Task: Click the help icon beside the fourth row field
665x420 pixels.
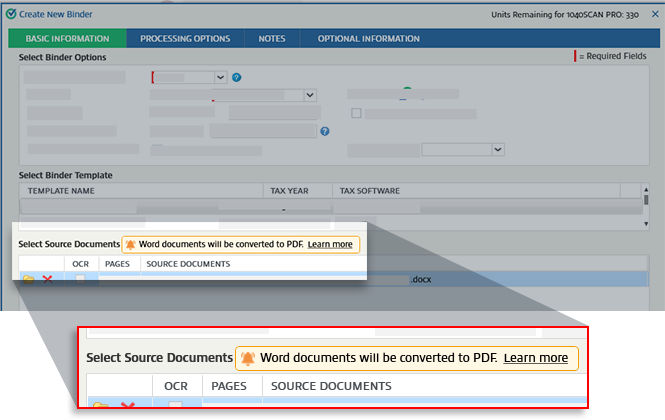Action: [x=325, y=131]
